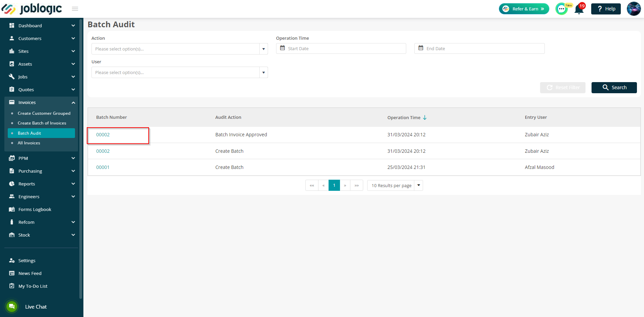Click the Joblogic logo
The height and width of the screenshot is (317, 644).
coord(32,9)
